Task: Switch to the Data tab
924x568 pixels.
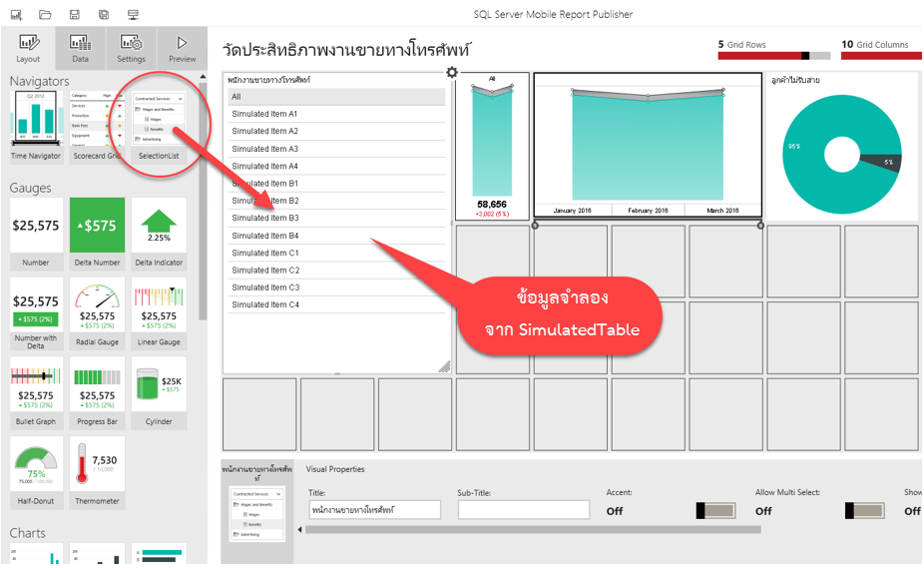Action: [80, 47]
